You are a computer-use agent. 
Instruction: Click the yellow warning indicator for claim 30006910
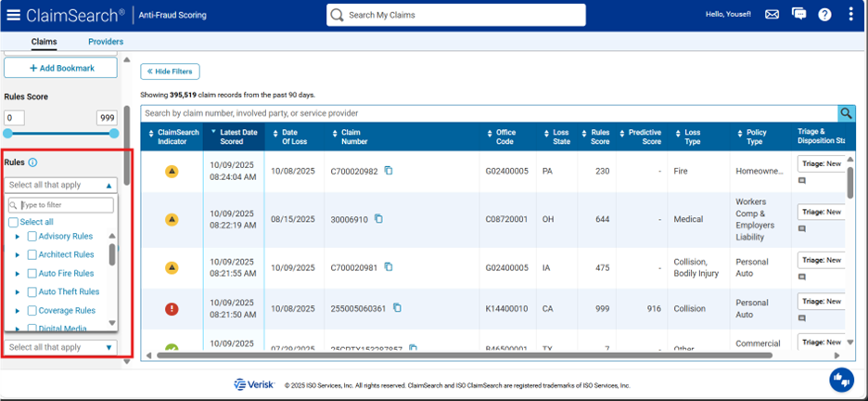tap(172, 220)
